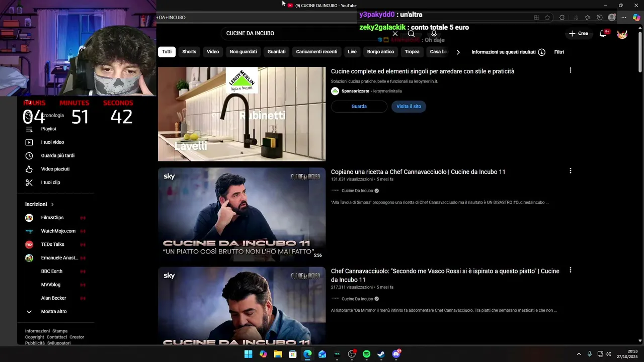Open File Explorer from the taskbar
The image size is (644, 362).
coord(278,354)
